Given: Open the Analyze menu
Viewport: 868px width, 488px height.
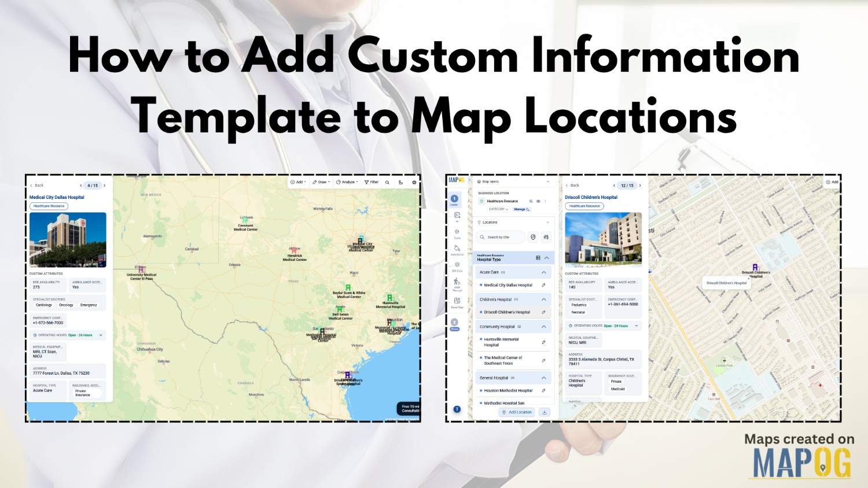Looking at the screenshot, I should coord(347,182).
